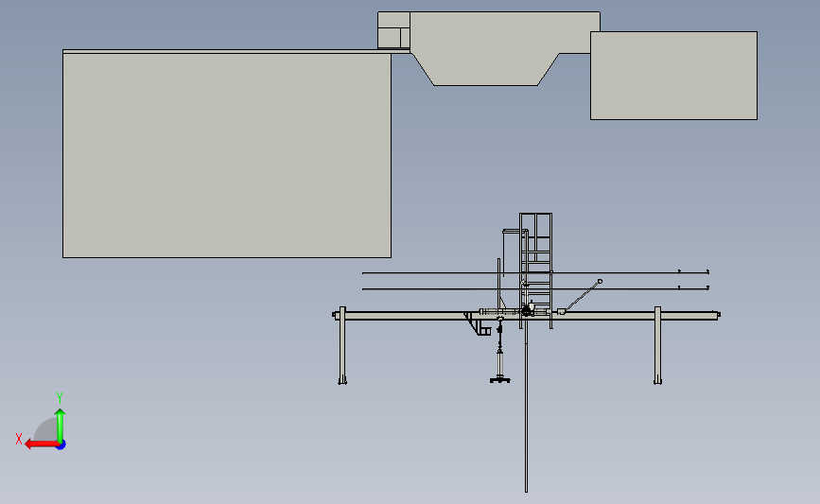Select the separate rectangular block beside the hopper
Image resolution: width=820 pixels, height=504 pixels.
[x=673, y=76]
